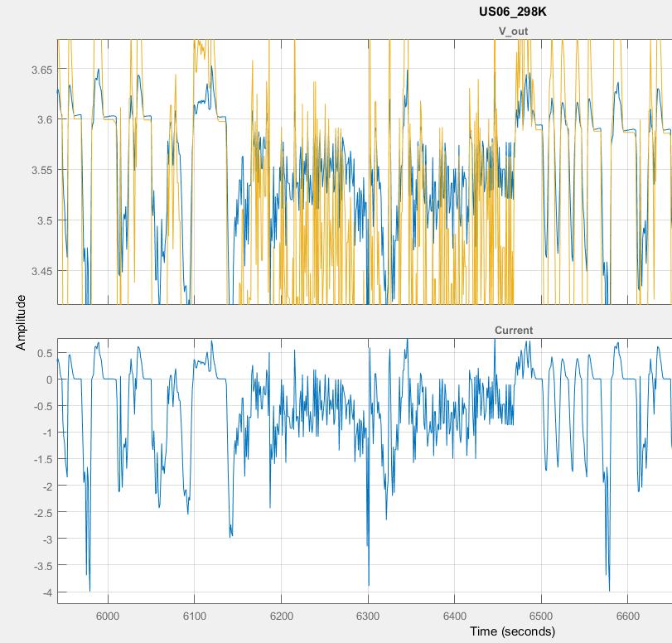
Task: Click the 6600 time tick label
Action: [627, 616]
